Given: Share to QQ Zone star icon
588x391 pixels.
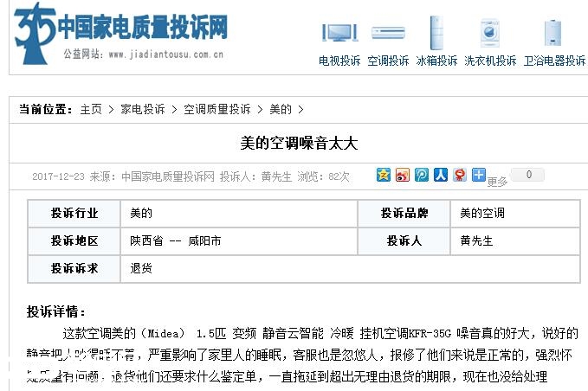Looking at the screenshot, I should [x=384, y=175].
